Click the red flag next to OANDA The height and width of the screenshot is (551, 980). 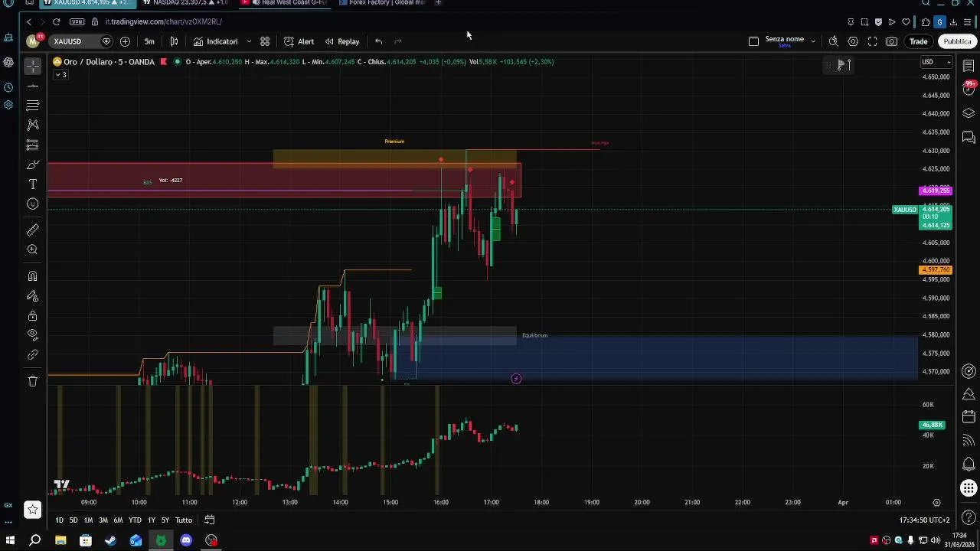coord(163,61)
